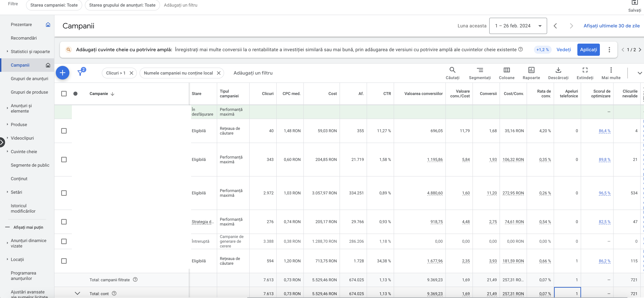This screenshot has width=644, height=298.
Task: Click the home icon next to Prezentare
Action: click(x=48, y=25)
